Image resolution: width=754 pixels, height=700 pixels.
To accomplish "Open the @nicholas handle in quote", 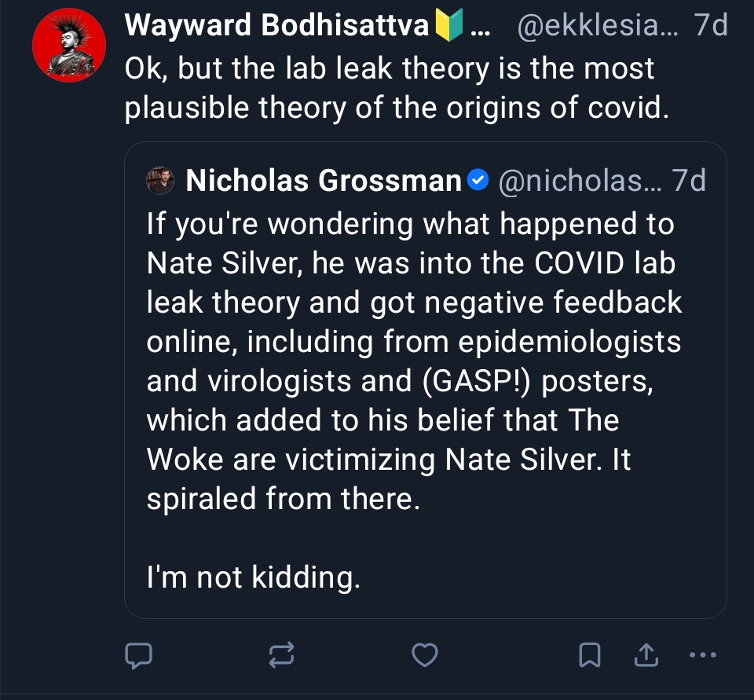I will point(580,181).
